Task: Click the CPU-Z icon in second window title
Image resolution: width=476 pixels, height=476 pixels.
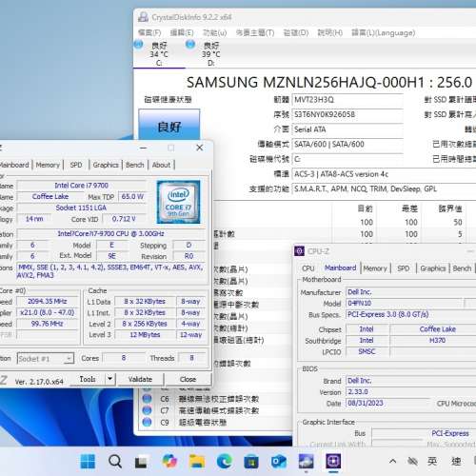Action: [299, 251]
